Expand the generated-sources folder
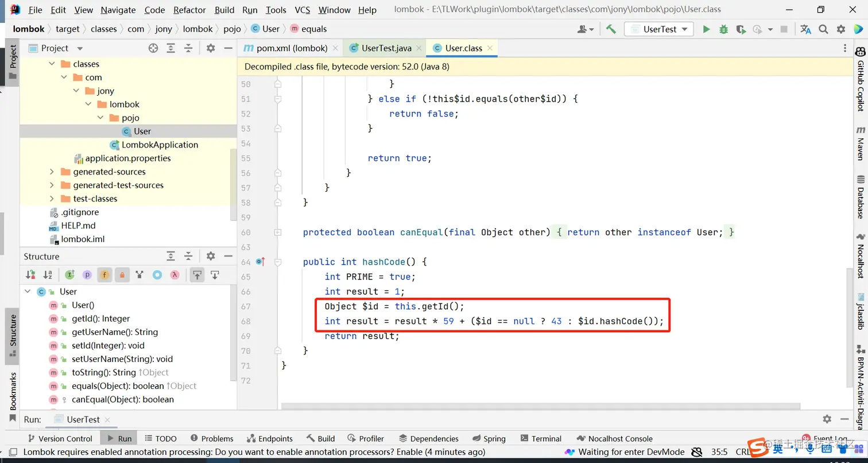 (x=52, y=172)
